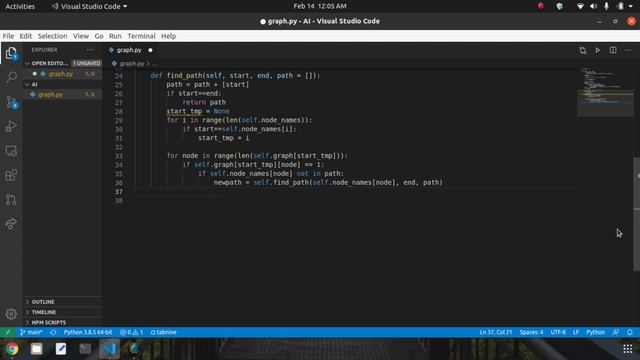Click the synchronize changes icon
This screenshot has height=360, width=640.
coord(53,332)
